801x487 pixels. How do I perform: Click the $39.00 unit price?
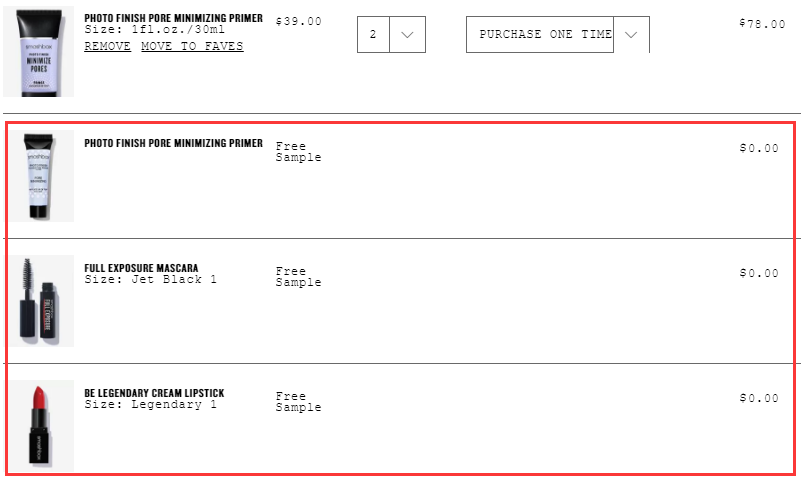pos(299,21)
